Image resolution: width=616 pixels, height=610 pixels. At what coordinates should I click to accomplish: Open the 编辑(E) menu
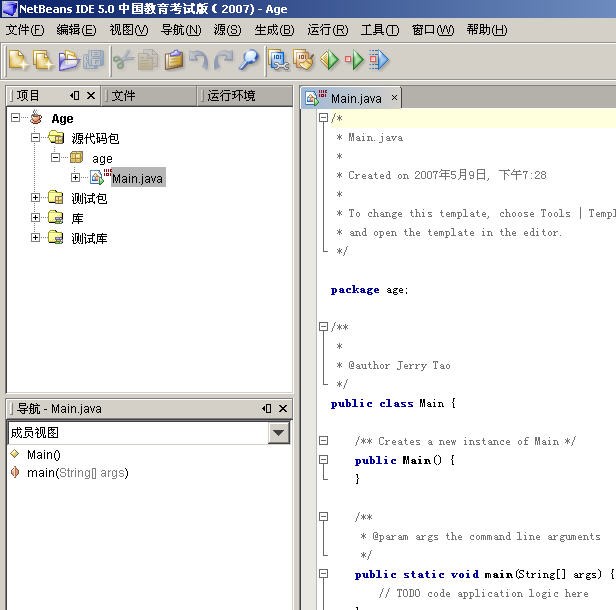pos(76,30)
